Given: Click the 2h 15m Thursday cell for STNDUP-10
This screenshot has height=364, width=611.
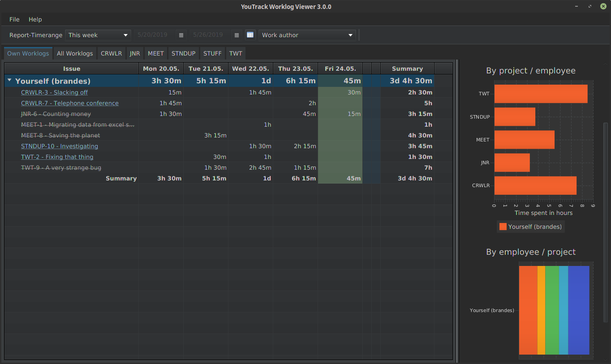Looking at the screenshot, I should point(296,146).
